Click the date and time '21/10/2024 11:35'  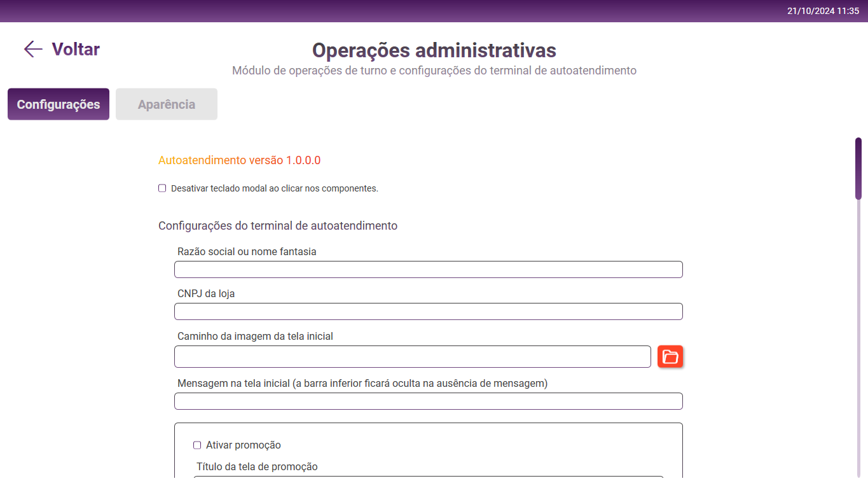(823, 11)
